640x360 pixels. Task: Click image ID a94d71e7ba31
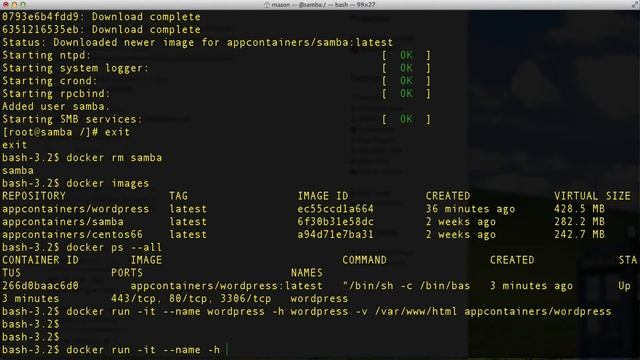click(335, 235)
